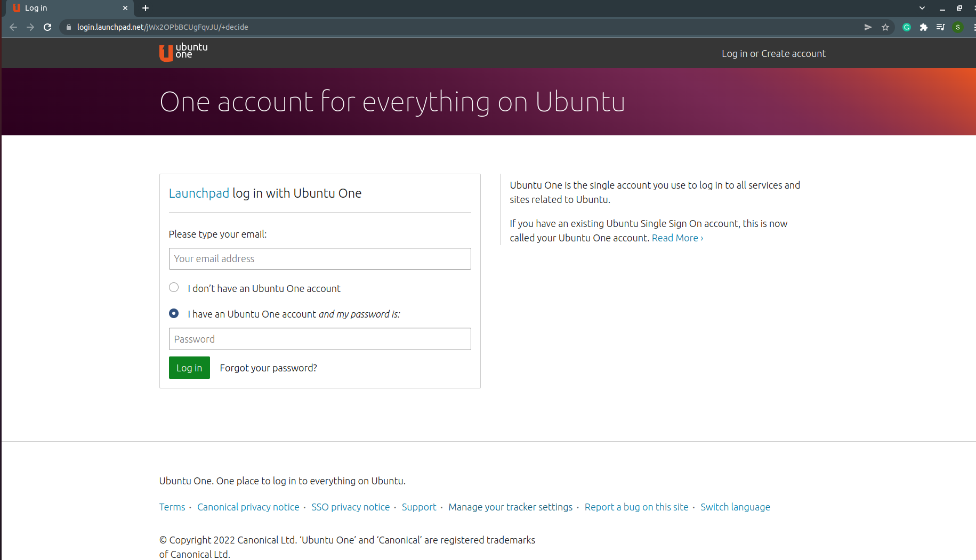
Task: Open the tab search chevron
Action: click(x=922, y=8)
